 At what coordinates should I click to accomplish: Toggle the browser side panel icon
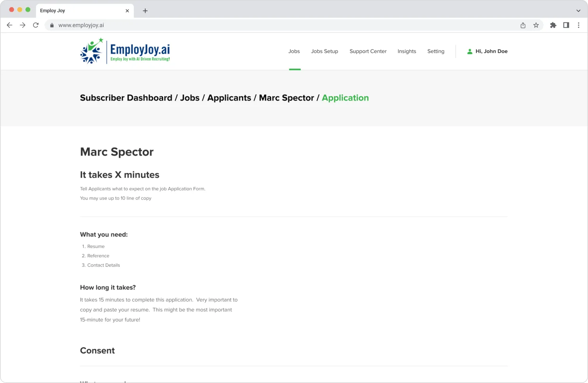tap(566, 25)
